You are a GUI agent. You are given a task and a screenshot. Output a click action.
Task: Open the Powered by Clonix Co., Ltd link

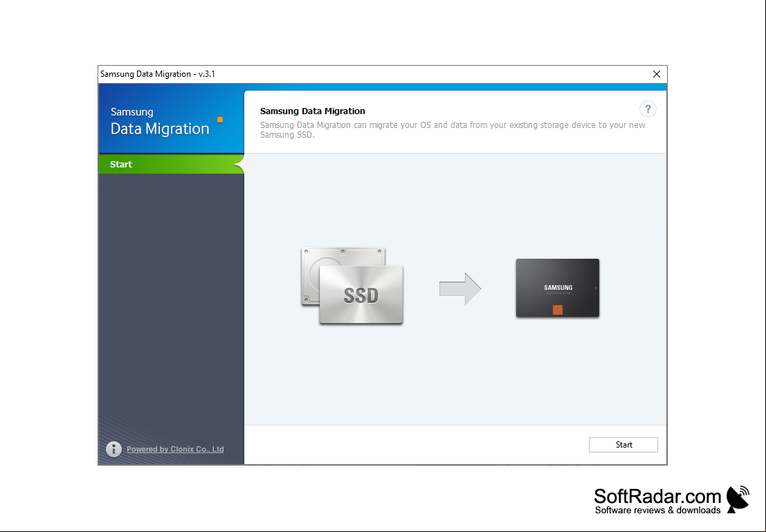point(175,449)
